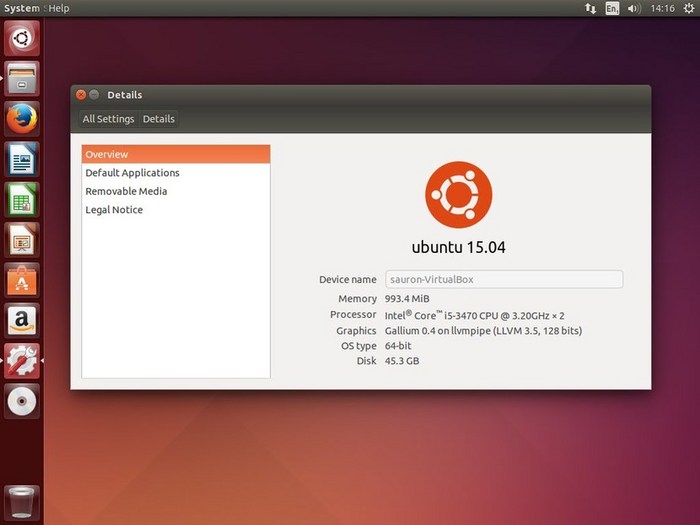Screen dimensions: 700x525
Task: Open LibreOffice Impress presentation icon
Action: 21,240
